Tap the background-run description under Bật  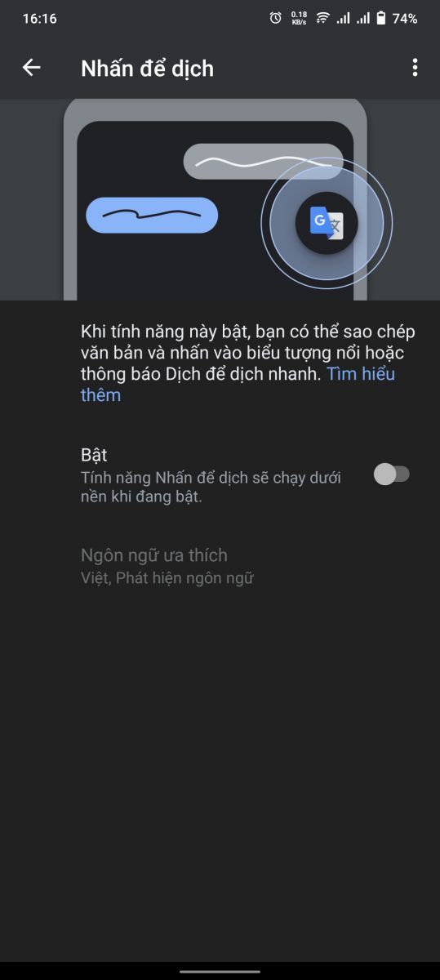point(211,486)
